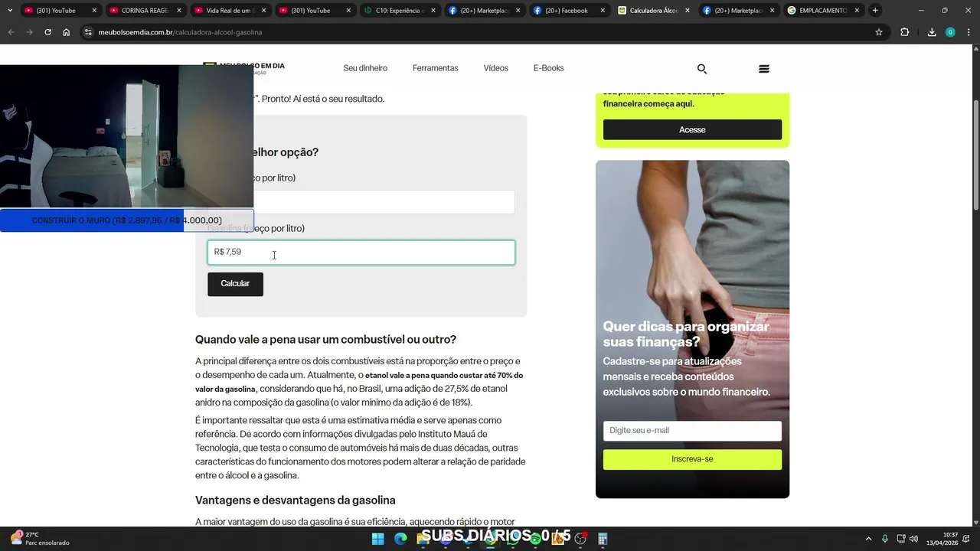Go back with the browser back arrow

(x=11, y=32)
